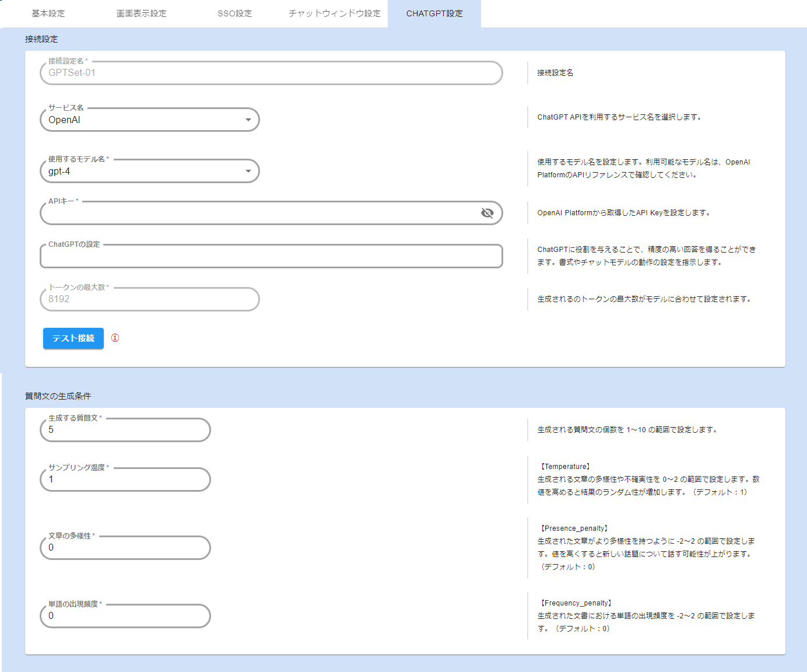This screenshot has height=672, width=807.
Task: Select the 単語の出現頻度 input field
Action: click(x=125, y=616)
